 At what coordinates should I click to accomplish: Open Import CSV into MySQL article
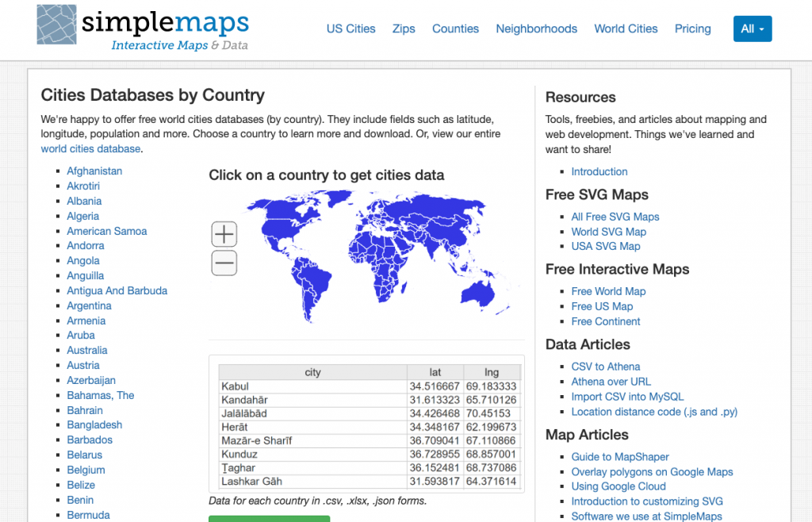[627, 396]
